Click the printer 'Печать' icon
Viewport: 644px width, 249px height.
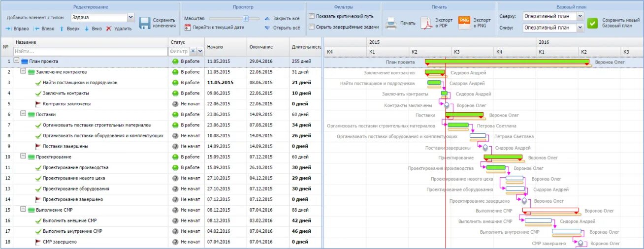pyautogui.click(x=390, y=23)
